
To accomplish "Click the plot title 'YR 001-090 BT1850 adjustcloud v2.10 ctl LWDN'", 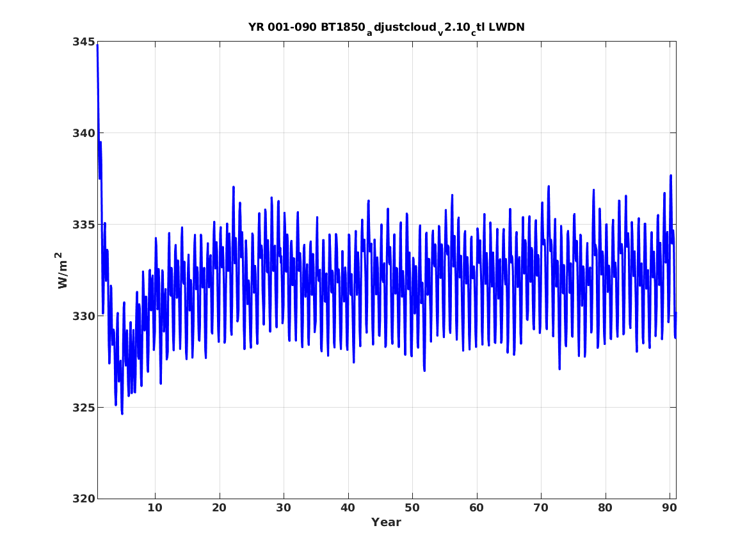I will coord(387,28).
